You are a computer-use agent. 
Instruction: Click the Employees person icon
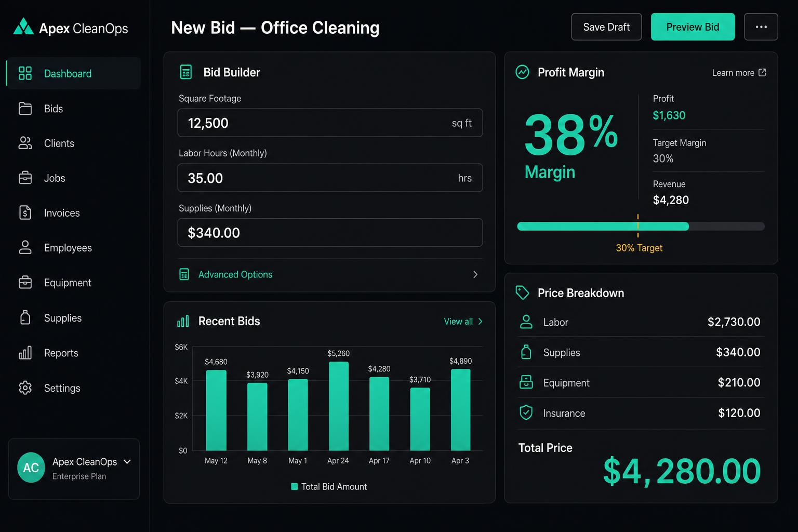coord(25,247)
